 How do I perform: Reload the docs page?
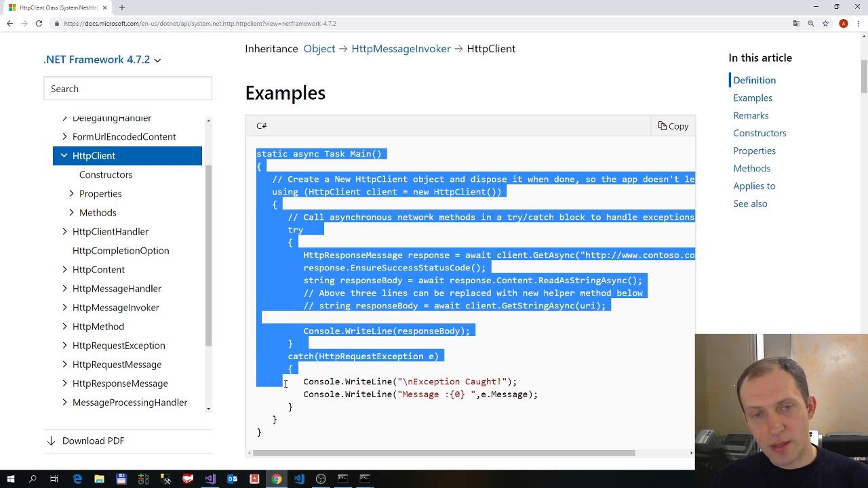coord(39,24)
